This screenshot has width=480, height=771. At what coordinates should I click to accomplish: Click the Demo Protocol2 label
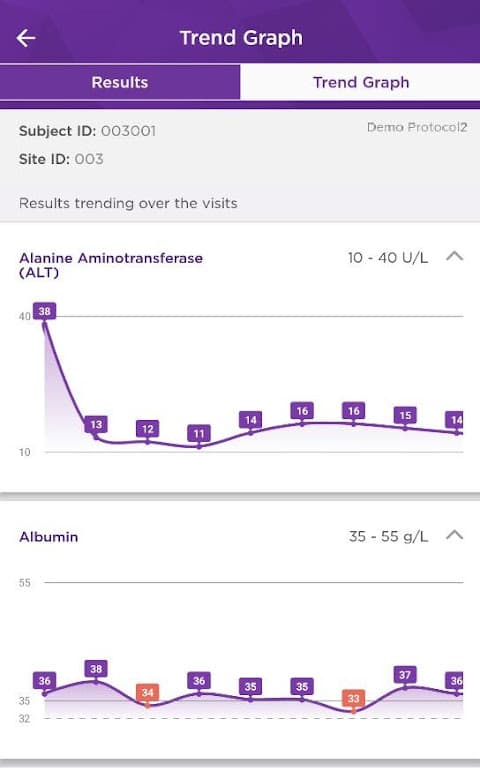coord(417,127)
